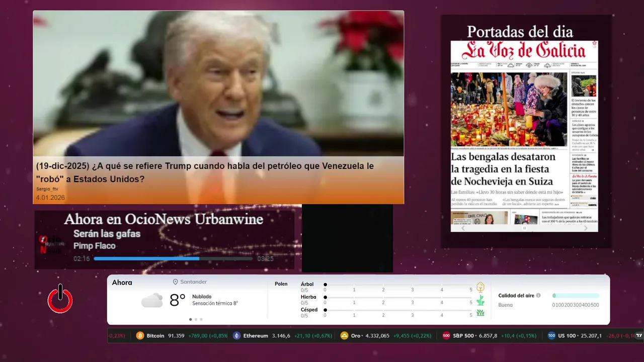Click the news date 4.01.2026

coord(50,198)
